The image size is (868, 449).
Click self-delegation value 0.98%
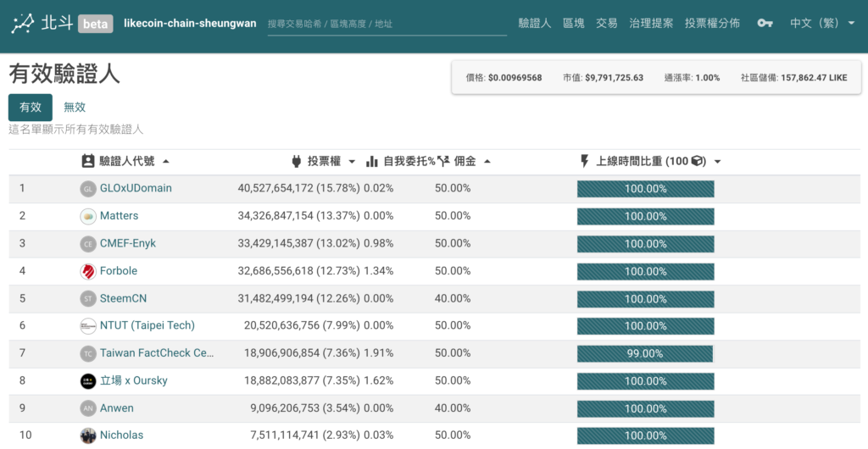click(379, 243)
